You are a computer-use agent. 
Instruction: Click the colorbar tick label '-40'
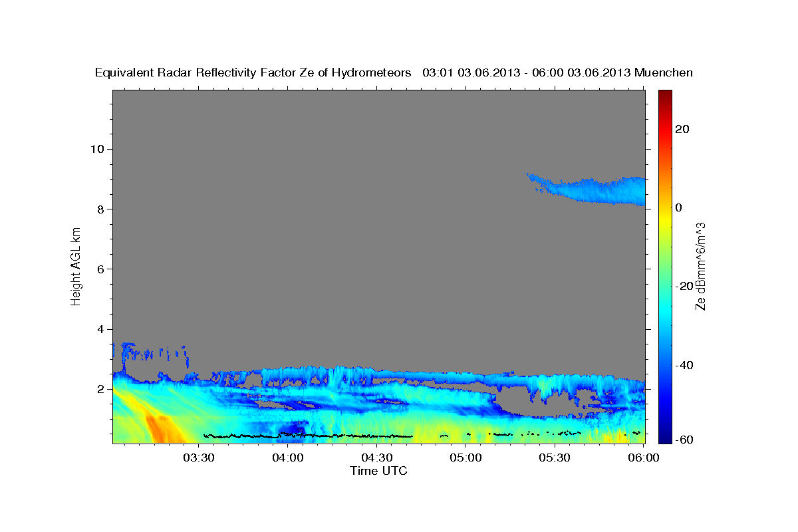click(684, 365)
